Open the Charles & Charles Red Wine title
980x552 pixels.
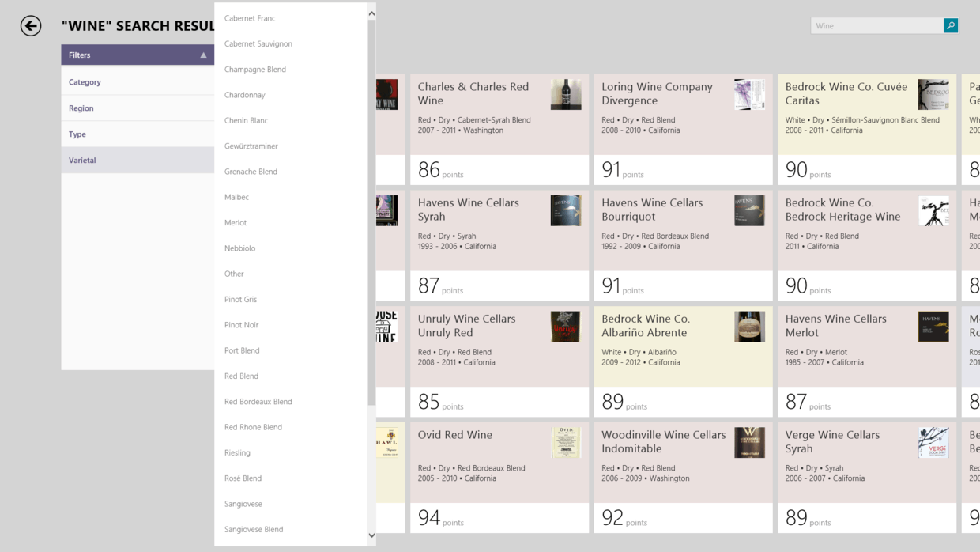[473, 93]
